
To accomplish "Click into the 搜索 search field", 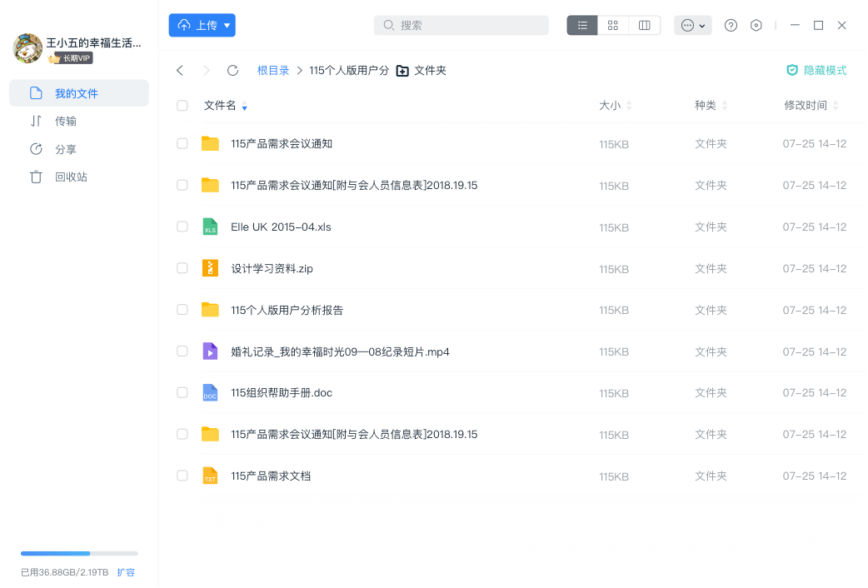I will pos(466,26).
